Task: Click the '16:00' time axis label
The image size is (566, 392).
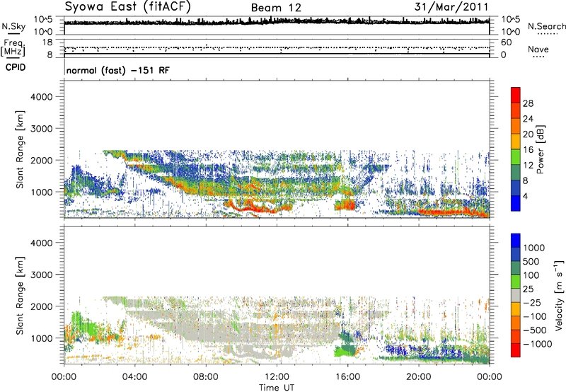Action: (347, 377)
